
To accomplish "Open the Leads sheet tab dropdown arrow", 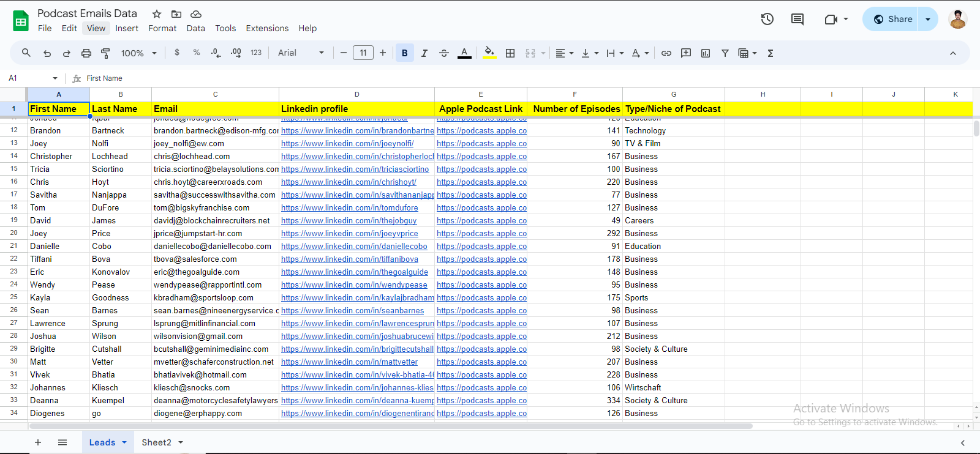I will [124, 442].
